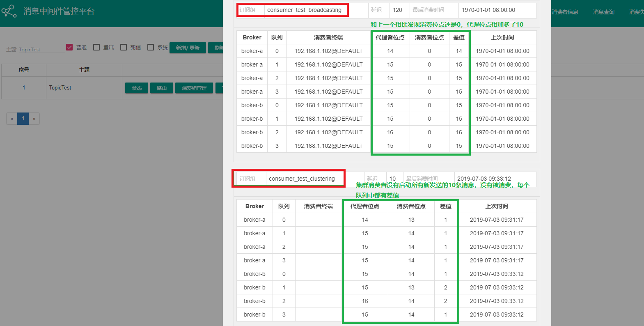Click 代理者位点 16 in clustering table broker-b row
This screenshot has height=326, width=644.
(365, 301)
